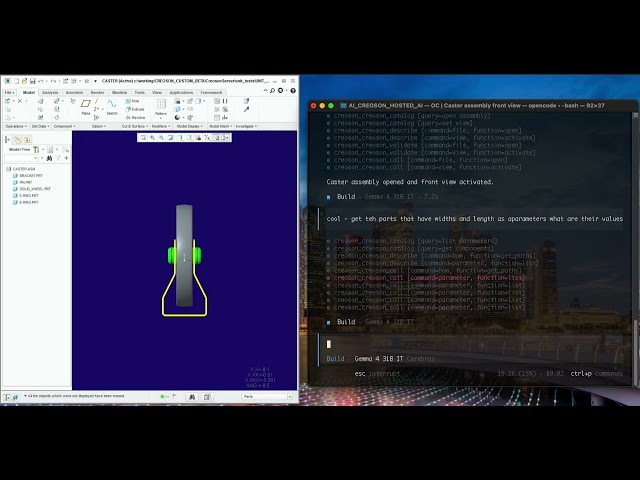Image resolution: width=640 pixels, height=480 pixels.
Task: Expand the Operations group dropdown
Action: (16, 127)
